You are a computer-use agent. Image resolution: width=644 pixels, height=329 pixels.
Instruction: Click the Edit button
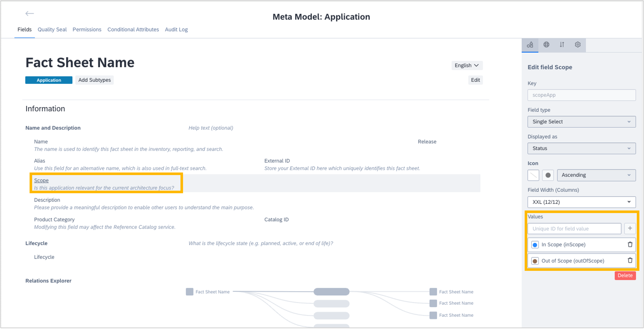[x=475, y=80]
